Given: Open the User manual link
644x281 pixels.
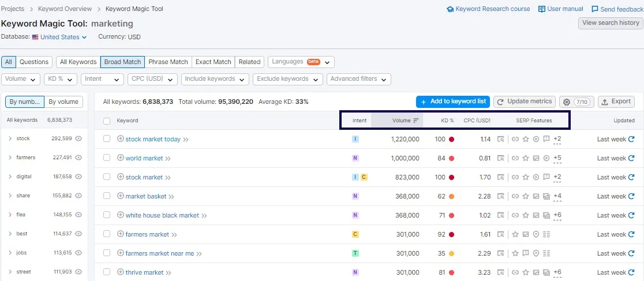Looking at the screenshot, I should point(561,9).
